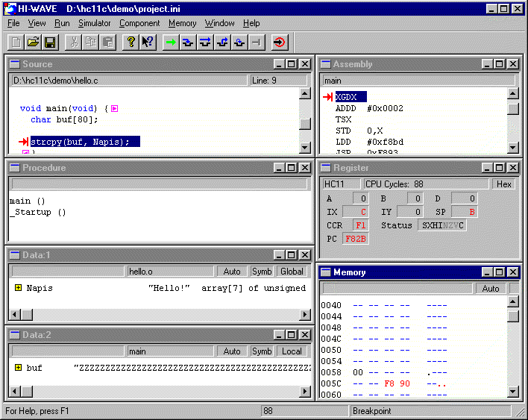Open the View menu

pos(37,23)
